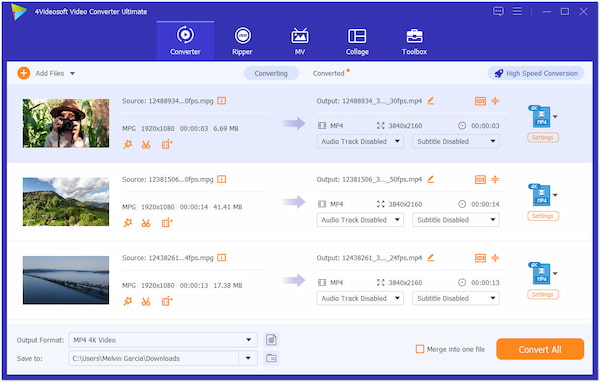This screenshot has height=382, width=600.
Task: Open effects wand for 12488934 video
Action: pos(128,144)
